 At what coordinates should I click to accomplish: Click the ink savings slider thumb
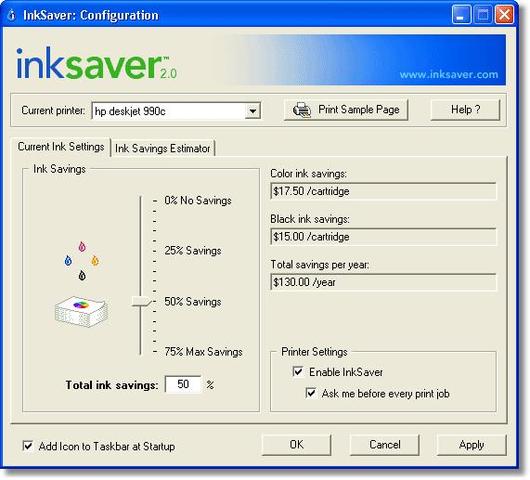(x=142, y=302)
